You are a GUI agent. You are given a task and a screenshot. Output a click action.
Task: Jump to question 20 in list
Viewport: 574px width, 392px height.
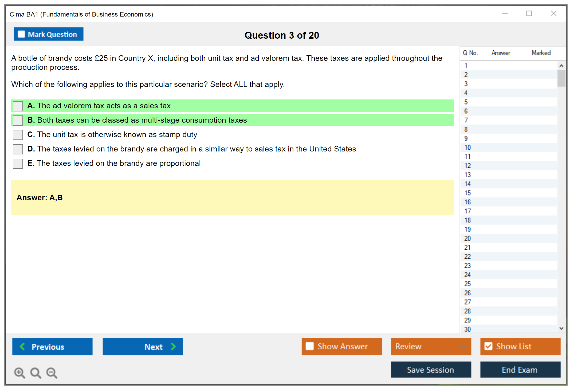[467, 238]
